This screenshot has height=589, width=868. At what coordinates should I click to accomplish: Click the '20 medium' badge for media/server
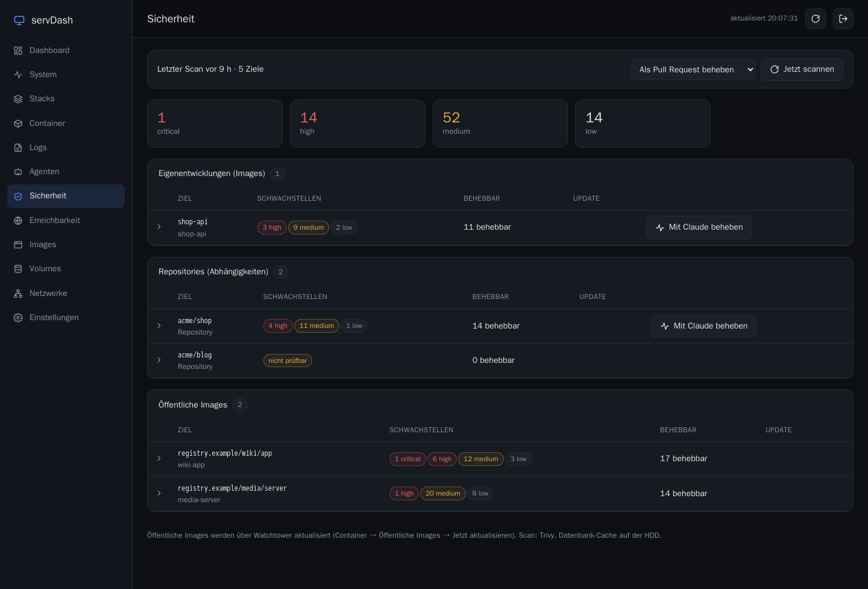click(x=443, y=494)
